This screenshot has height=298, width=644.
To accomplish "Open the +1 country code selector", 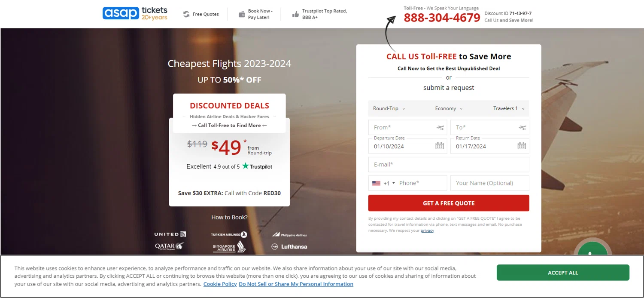I will click(383, 183).
